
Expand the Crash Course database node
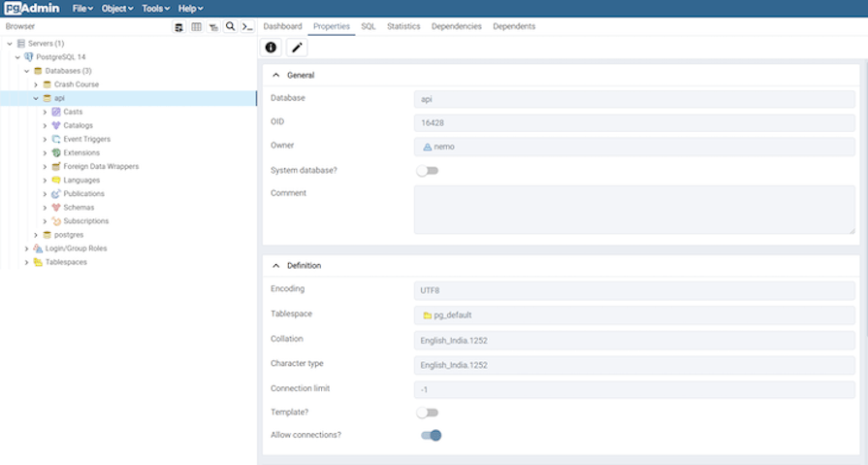36,84
